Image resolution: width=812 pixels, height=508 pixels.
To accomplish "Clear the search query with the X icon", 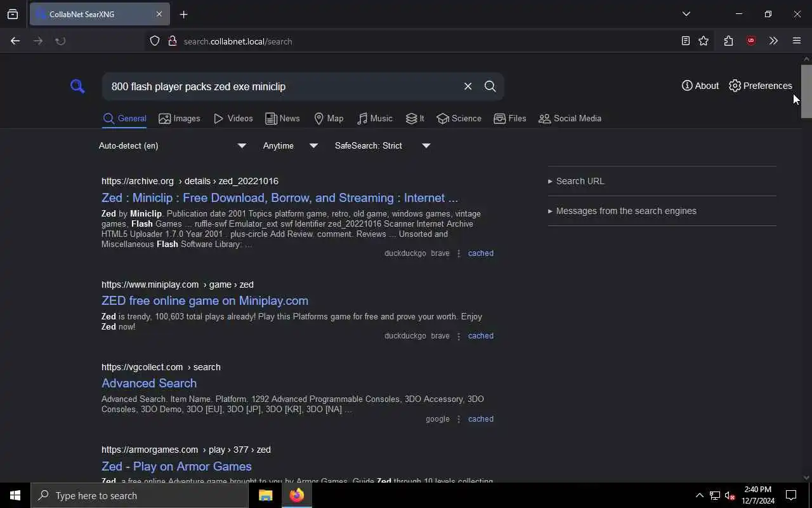I will [x=468, y=86].
